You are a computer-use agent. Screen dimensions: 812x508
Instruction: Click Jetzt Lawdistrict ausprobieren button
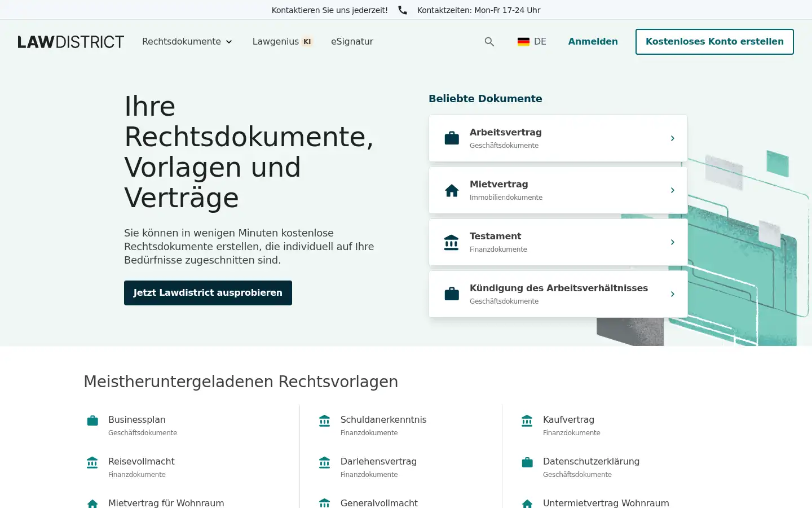[208, 293]
